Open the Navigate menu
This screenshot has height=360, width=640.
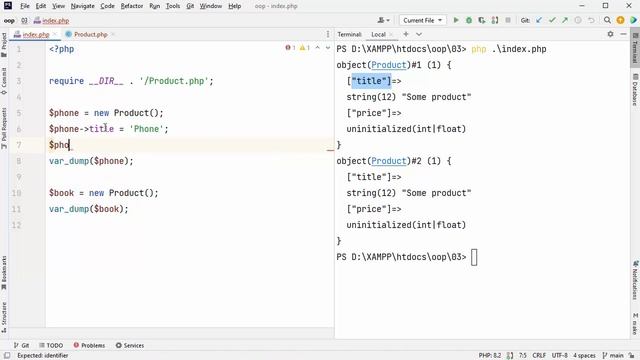point(82,6)
